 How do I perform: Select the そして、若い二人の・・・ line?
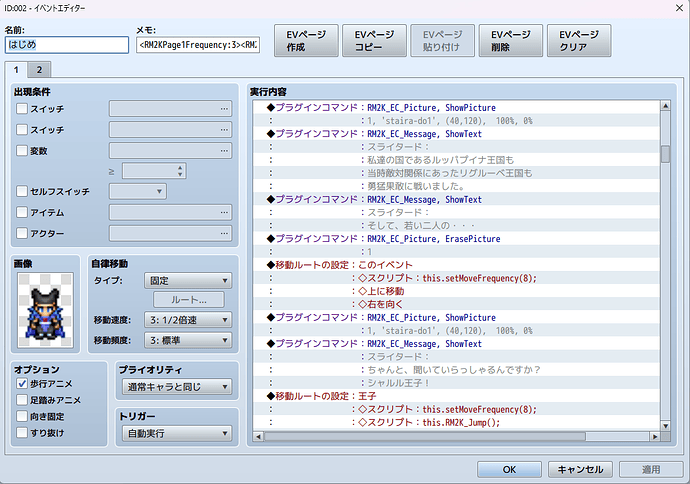(x=456, y=226)
